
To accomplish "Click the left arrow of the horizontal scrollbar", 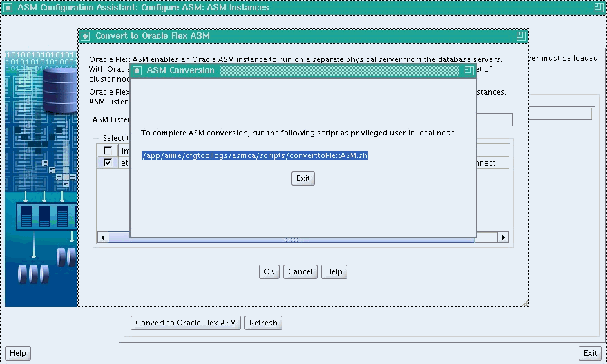I will click(103, 238).
